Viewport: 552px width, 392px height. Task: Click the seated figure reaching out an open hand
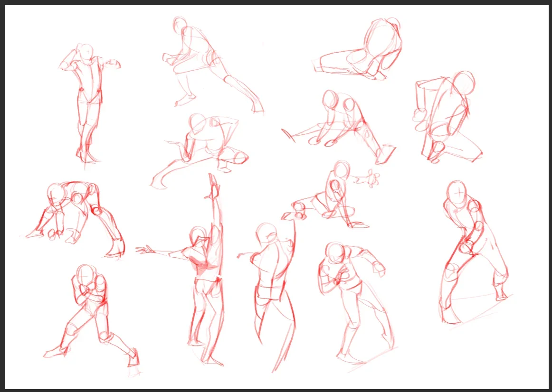click(331, 194)
